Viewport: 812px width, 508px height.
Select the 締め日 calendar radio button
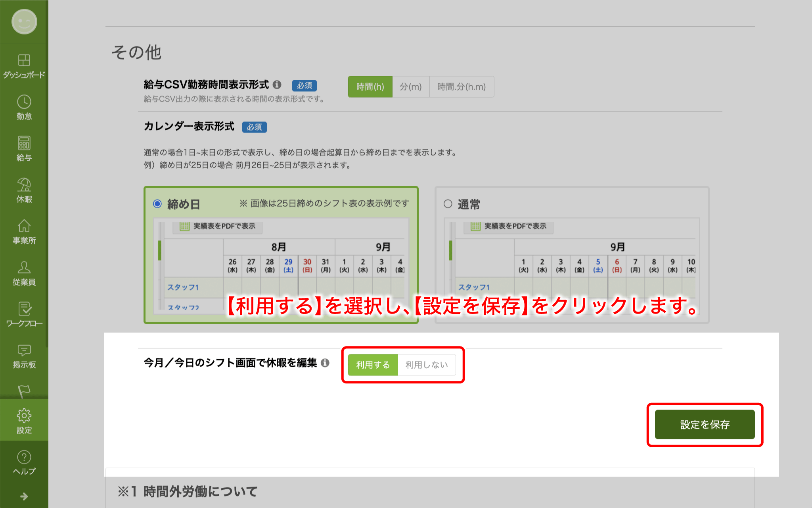(157, 204)
